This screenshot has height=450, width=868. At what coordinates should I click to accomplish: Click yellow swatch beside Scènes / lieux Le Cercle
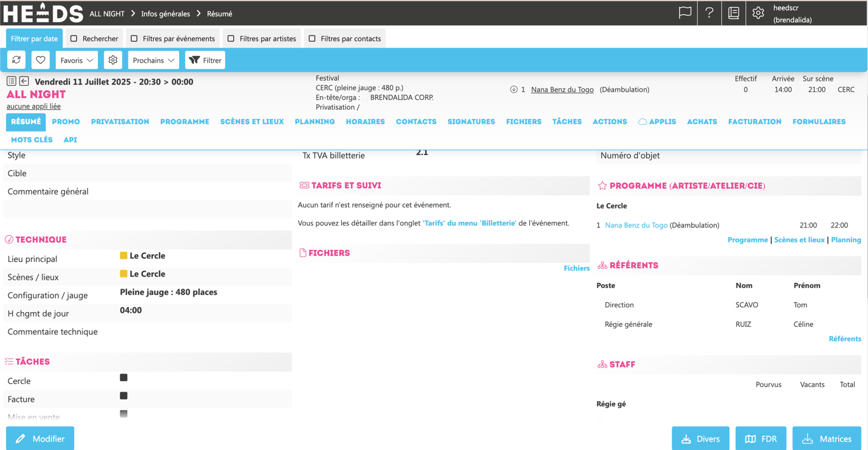click(x=124, y=274)
